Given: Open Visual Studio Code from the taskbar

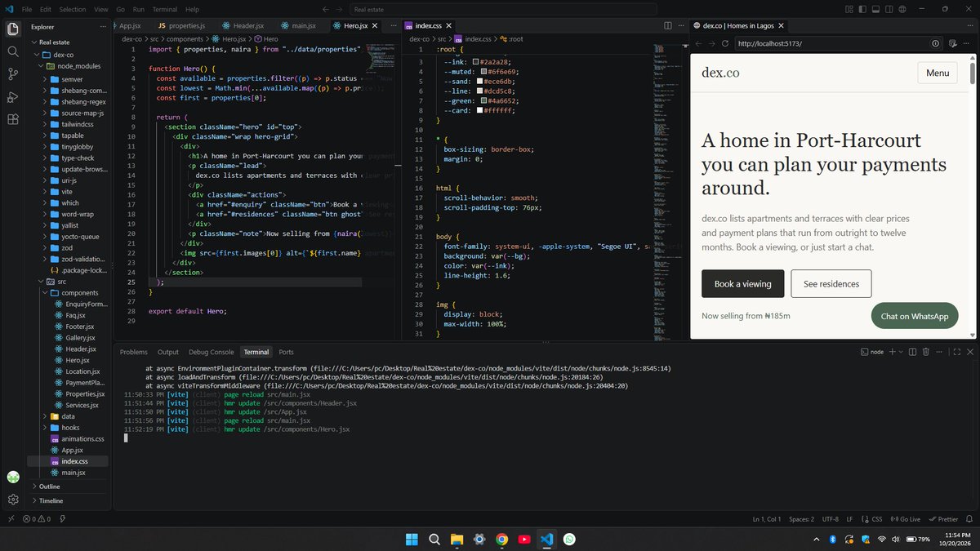Looking at the screenshot, I should click(547, 539).
